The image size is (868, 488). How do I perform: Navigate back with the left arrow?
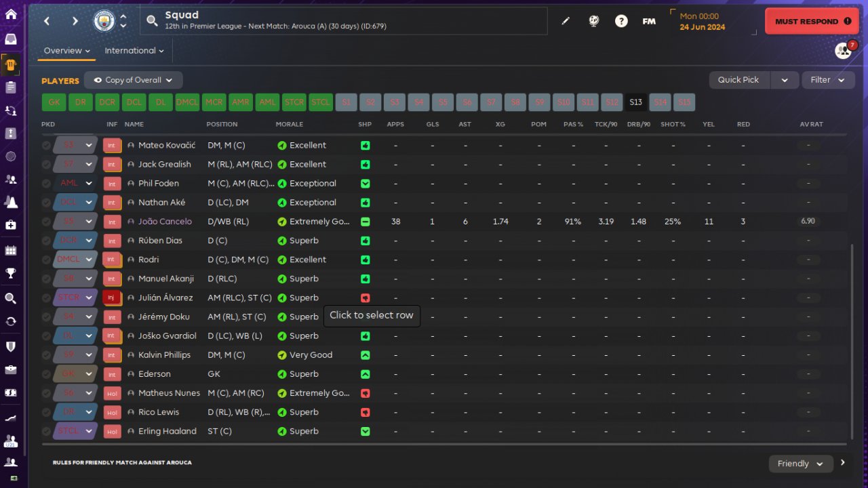click(x=47, y=21)
